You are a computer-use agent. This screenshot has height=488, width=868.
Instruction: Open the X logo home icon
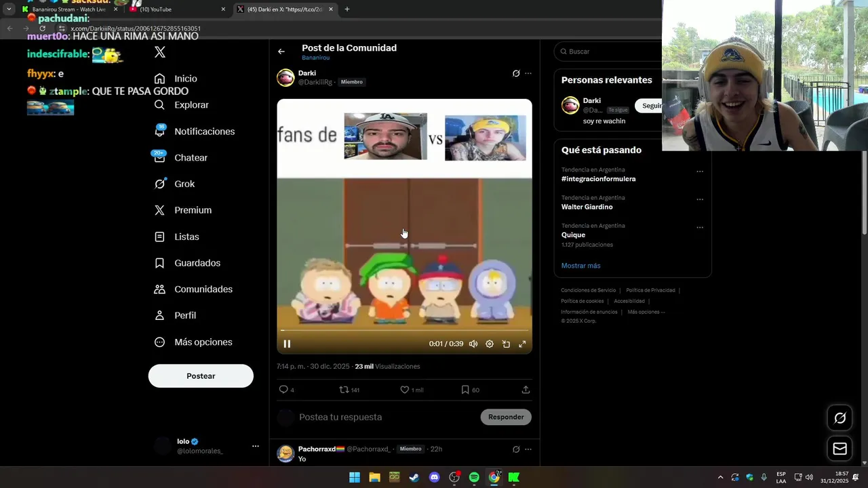[x=160, y=52]
